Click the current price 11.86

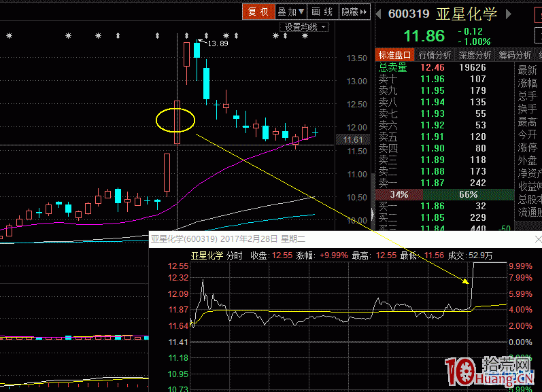pyautogui.click(x=424, y=36)
